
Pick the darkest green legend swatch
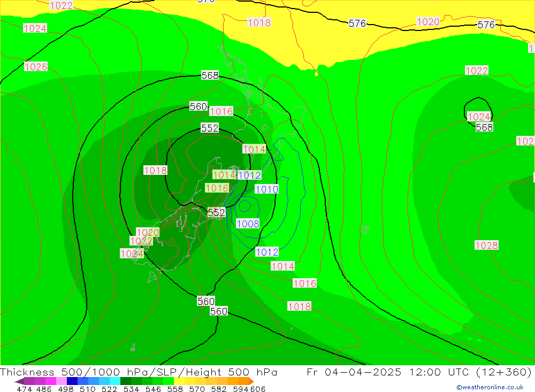tap(126, 381)
